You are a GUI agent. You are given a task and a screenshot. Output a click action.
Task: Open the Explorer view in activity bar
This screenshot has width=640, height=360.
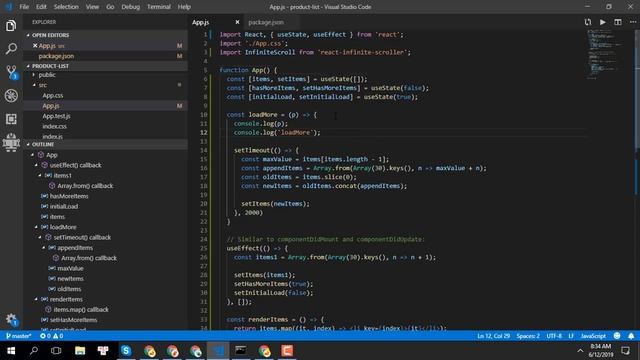tap(11, 26)
